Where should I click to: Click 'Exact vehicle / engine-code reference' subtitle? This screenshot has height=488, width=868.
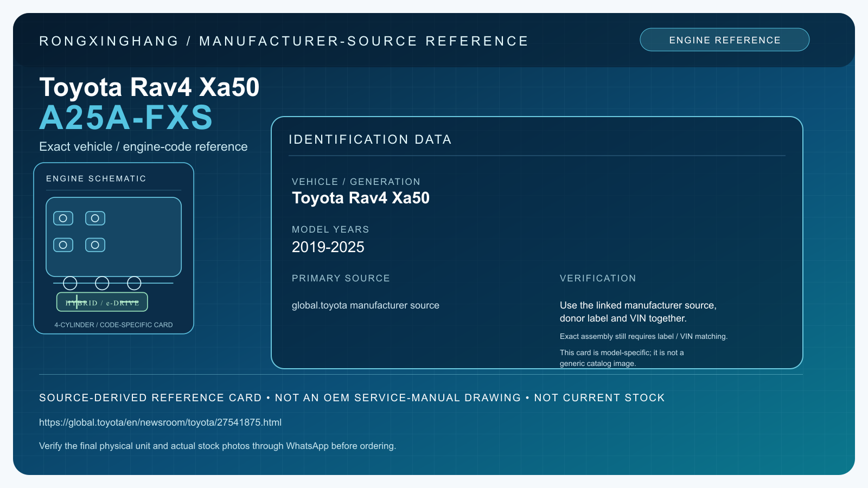[143, 147]
